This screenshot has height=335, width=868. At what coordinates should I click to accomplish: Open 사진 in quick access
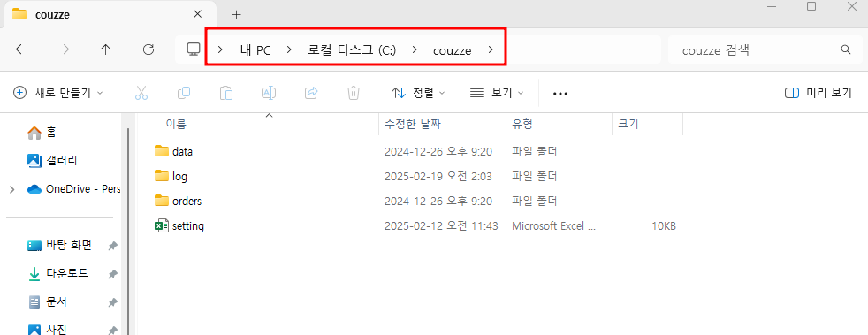(x=47, y=330)
